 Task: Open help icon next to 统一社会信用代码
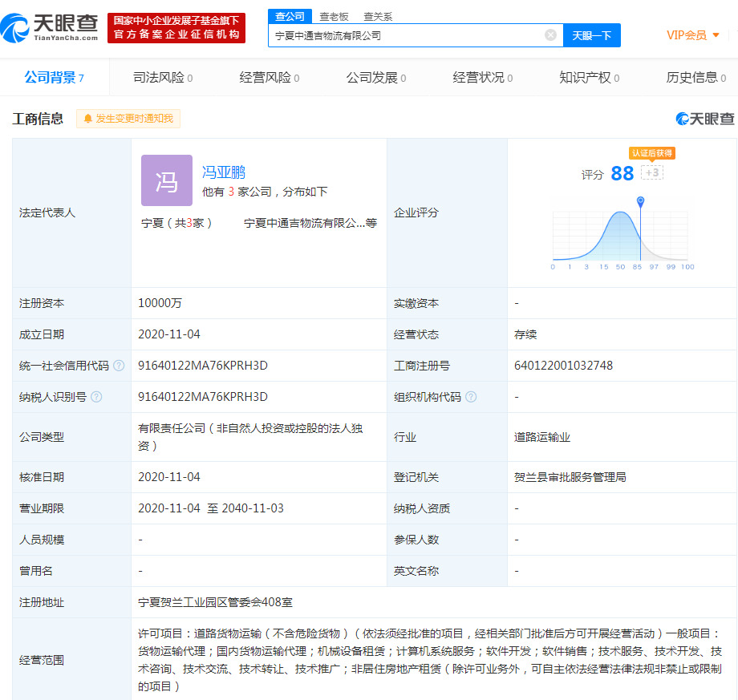click(119, 366)
